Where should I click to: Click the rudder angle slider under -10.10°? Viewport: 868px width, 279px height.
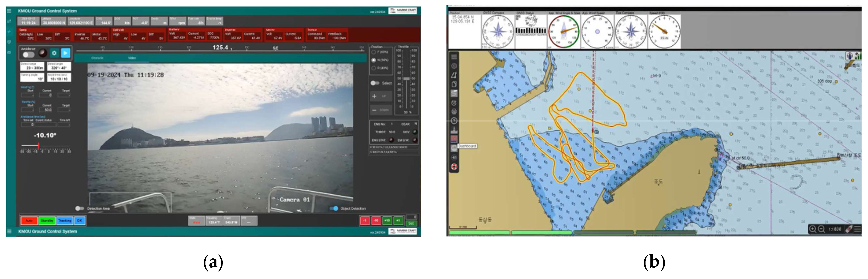coord(46,146)
